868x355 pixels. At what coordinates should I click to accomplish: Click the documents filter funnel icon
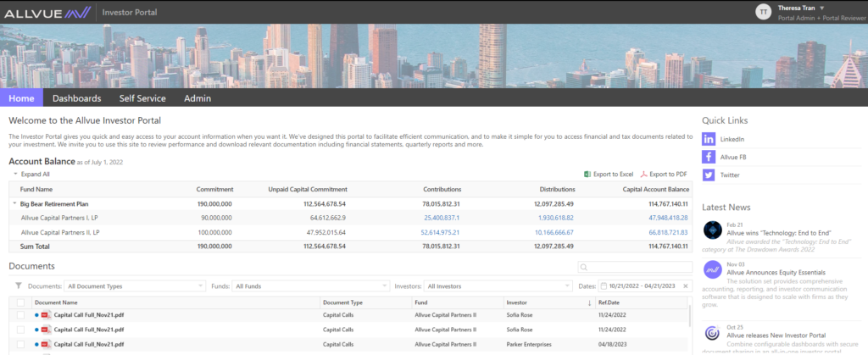tap(19, 286)
